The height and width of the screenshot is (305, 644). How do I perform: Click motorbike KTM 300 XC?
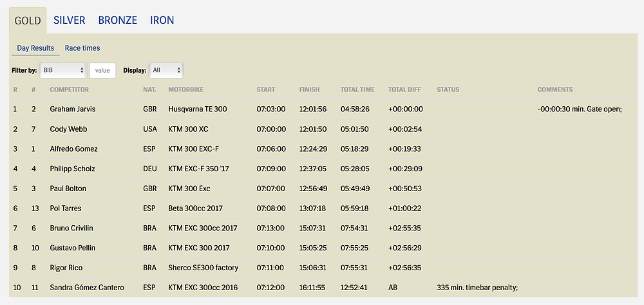pyautogui.click(x=188, y=129)
